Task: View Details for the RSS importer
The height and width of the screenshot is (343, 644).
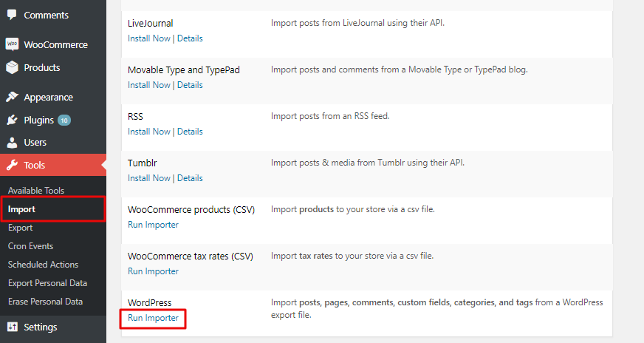Action: tap(190, 132)
